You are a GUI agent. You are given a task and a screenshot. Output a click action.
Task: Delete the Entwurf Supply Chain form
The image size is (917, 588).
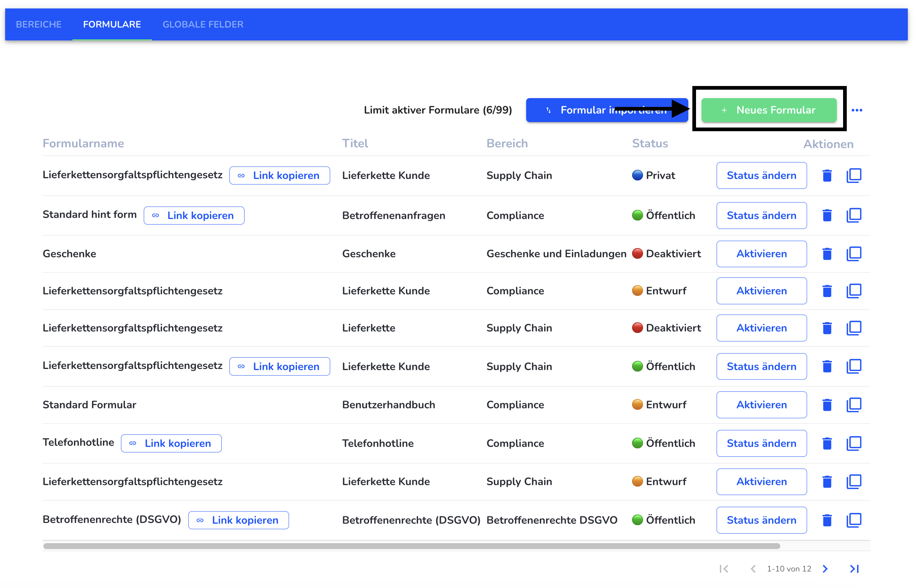(x=827, y=482)
